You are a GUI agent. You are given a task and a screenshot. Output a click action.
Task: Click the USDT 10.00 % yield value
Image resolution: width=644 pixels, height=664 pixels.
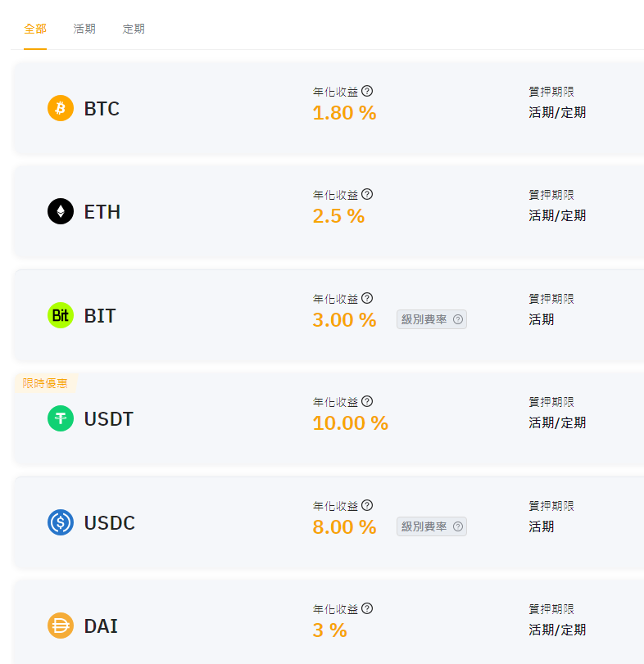[350, 423]
